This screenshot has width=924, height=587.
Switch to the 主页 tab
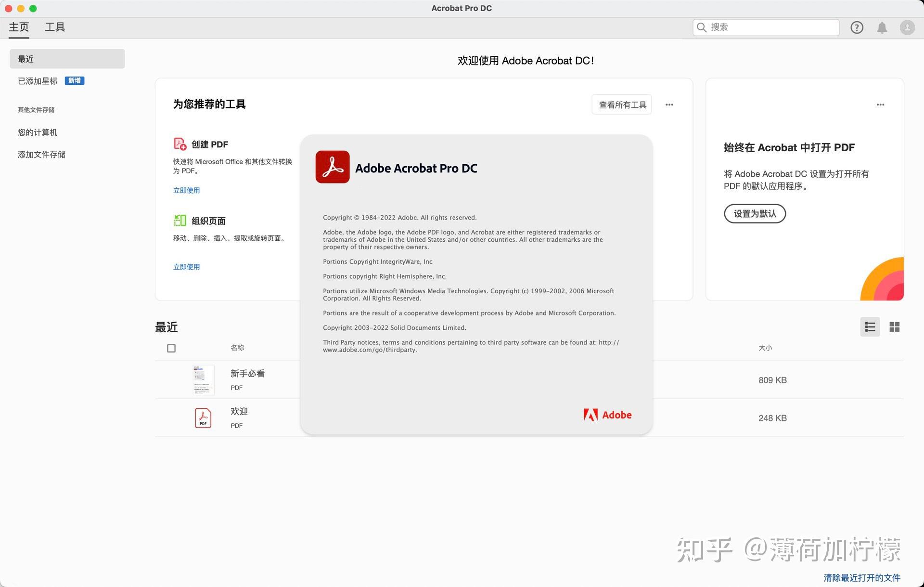click(19, 27)
